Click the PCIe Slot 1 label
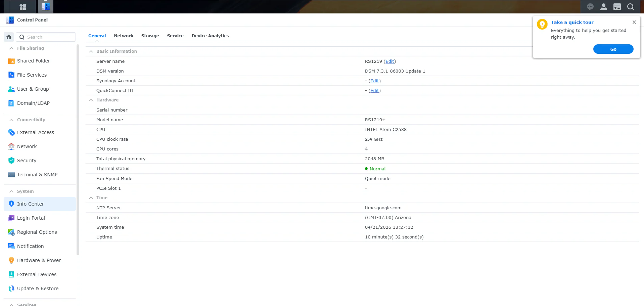The width and height of the screenshot is (644, 307). tap(108, 188)
